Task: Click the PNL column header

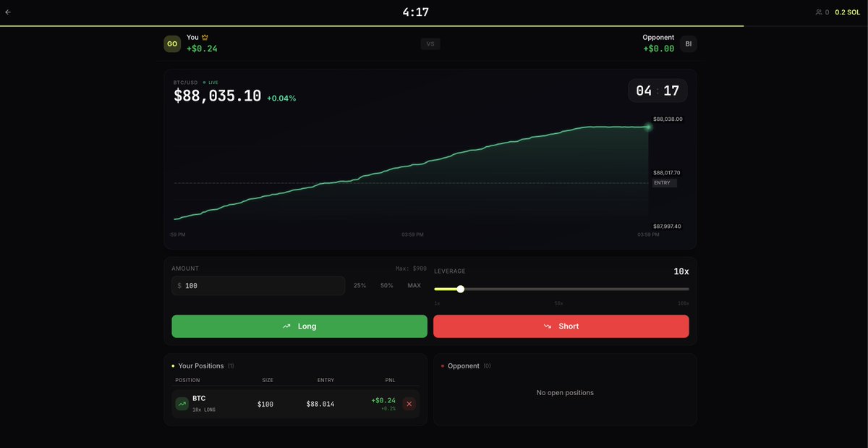Action: point(390,380)
